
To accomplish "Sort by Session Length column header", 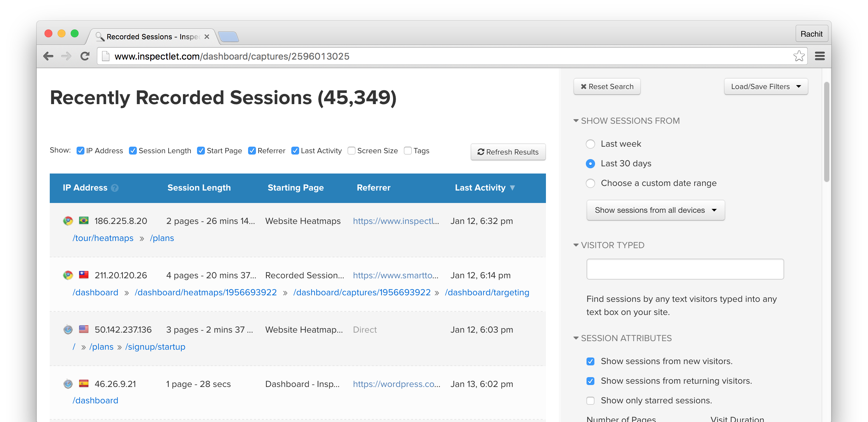I will coord(199,188).
